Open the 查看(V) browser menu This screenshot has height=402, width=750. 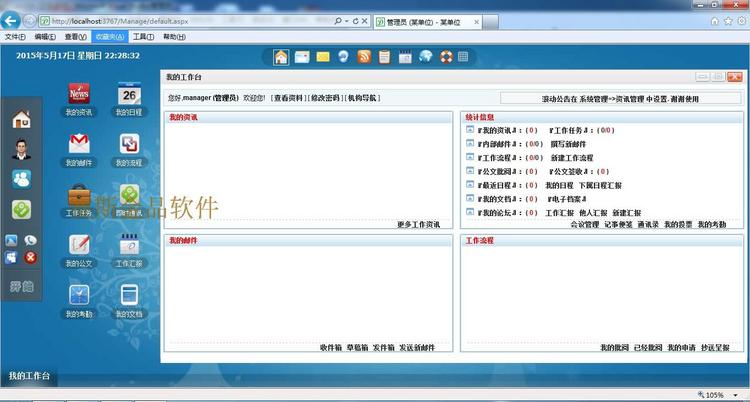click(x=76, y=37)
